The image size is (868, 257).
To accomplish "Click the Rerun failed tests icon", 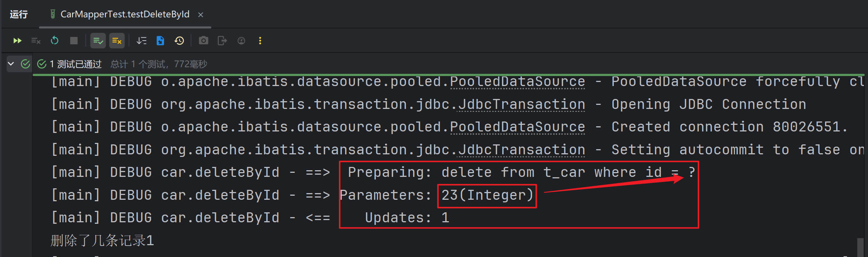I will tap(36, 41).
